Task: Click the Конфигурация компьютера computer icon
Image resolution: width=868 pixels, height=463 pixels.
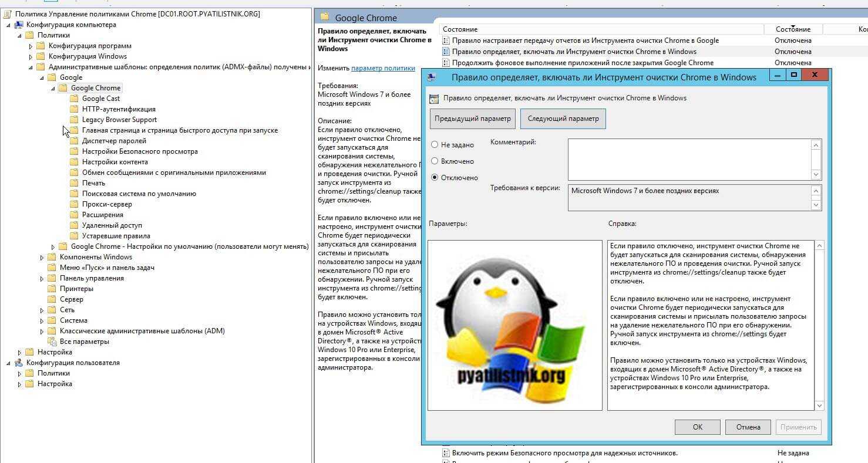Action: (x=19, y=25)
